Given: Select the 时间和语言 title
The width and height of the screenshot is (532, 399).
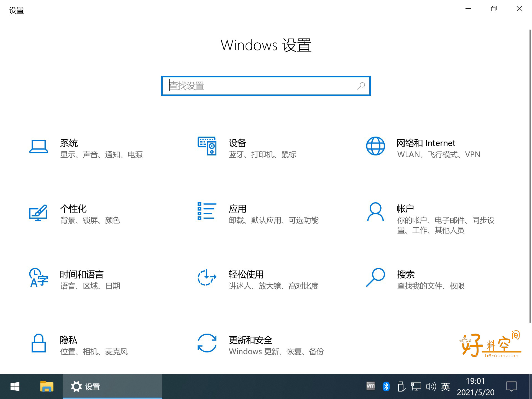Looking at the screenshot, I should [x=82, y=274].
